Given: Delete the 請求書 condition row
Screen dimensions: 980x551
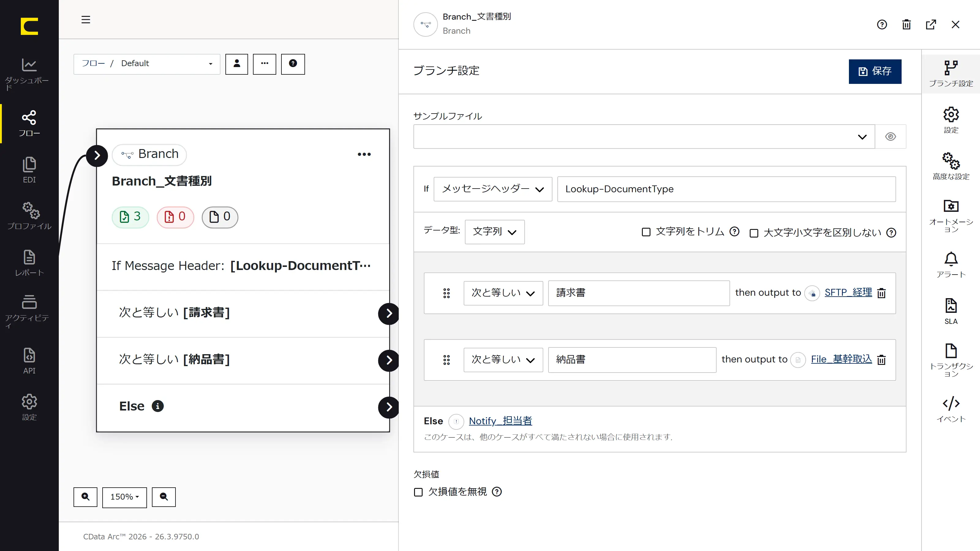Looking at the screenshot, I should click(x=881, y=293).
